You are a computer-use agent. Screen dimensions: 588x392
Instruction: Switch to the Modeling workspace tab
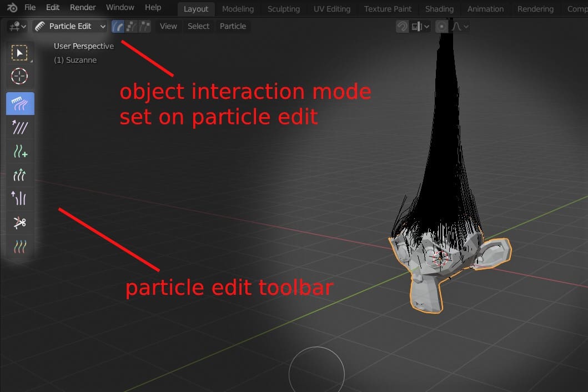(238, 9)
